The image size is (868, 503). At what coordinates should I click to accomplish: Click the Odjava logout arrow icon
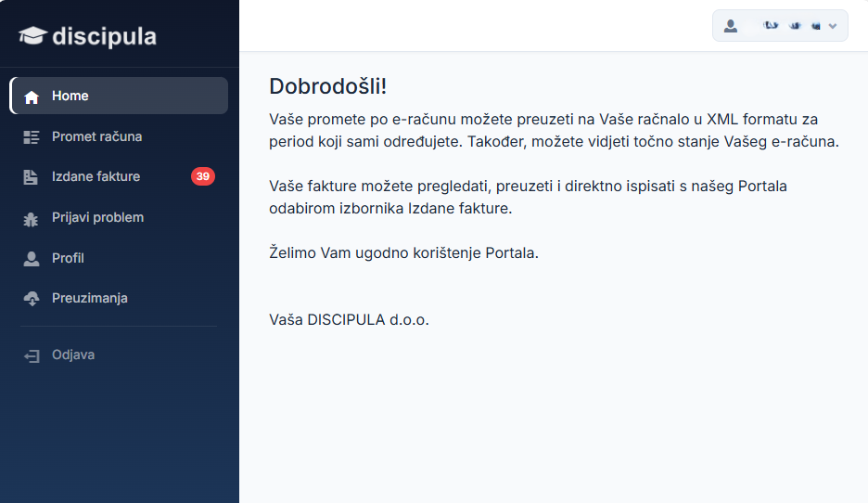point(32,355)
